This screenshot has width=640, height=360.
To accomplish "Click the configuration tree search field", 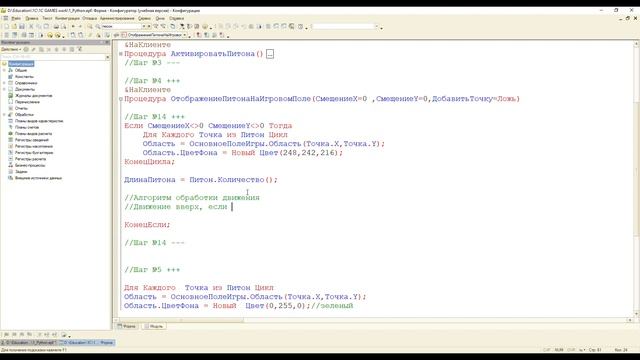I will (x=53, y=57).
